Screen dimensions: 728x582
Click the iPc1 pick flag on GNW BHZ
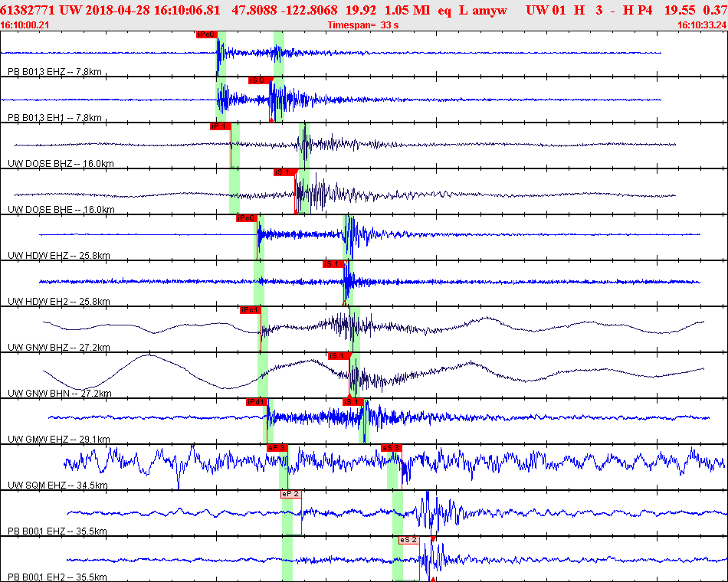251,310
